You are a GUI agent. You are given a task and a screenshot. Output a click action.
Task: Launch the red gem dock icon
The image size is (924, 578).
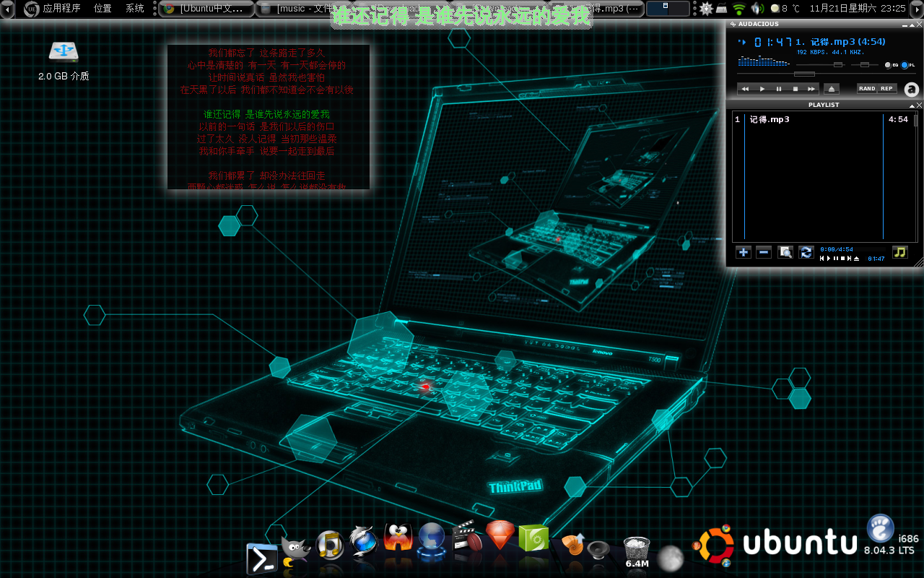click(500, 535)
